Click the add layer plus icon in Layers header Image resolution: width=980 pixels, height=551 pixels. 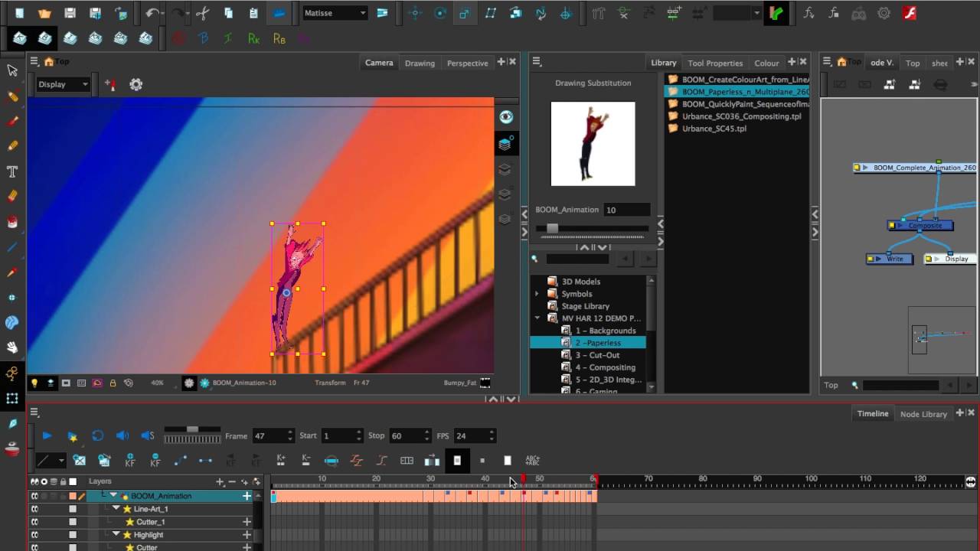pyautogui.click(x=220, y=481)
